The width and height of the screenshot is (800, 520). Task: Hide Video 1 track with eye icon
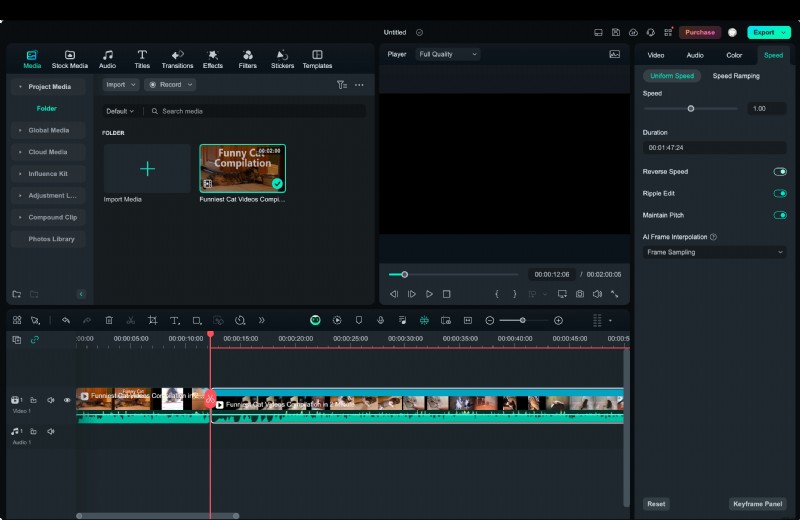coord(67,400)
